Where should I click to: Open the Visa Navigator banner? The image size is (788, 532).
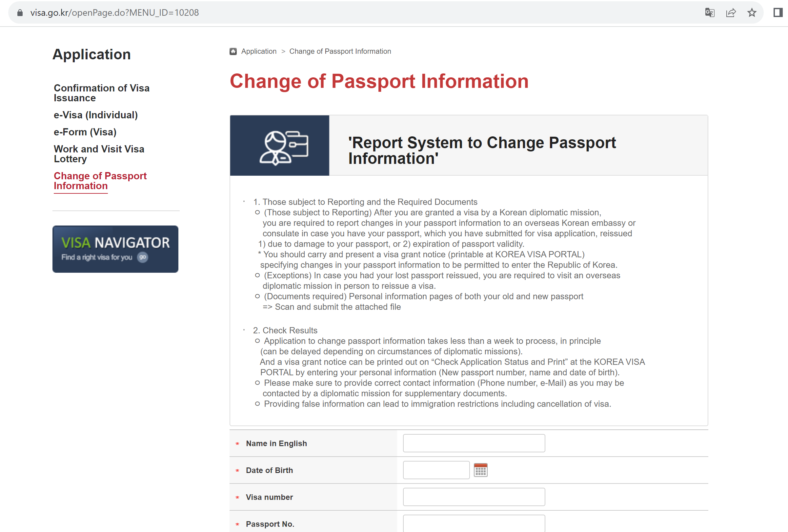(x=115, y=249)
